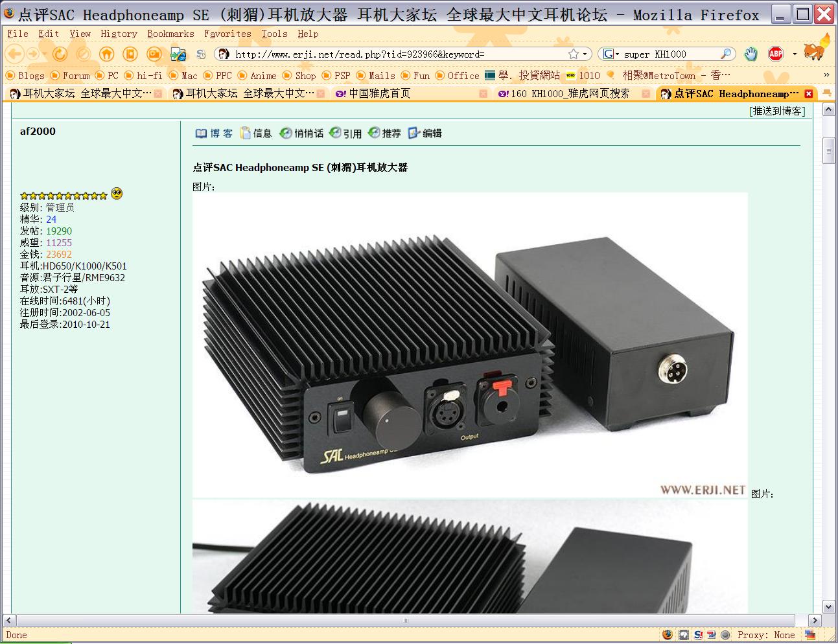The height and width of the screenshot is (644, 838).
Task: Click username af2000
Action: [38, 132]
